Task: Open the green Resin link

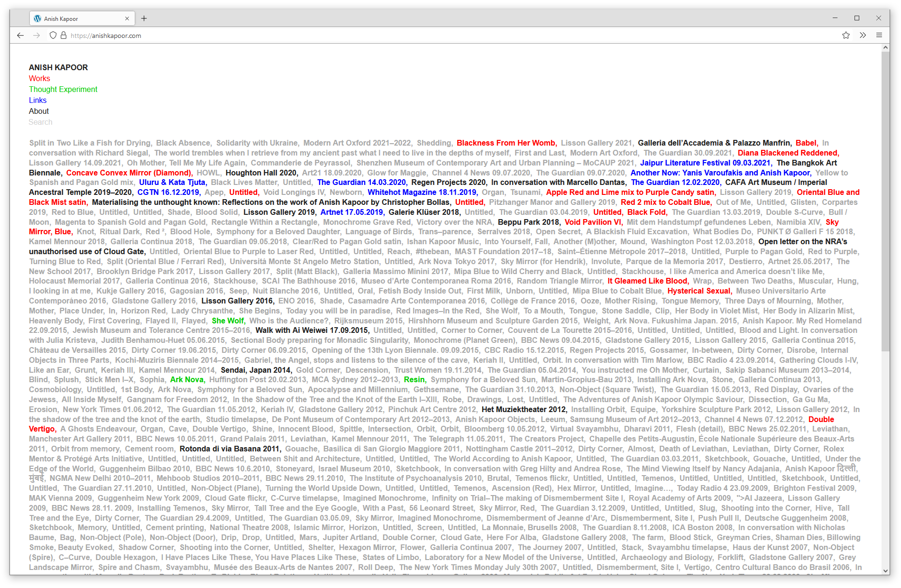Action: point(415,379)
